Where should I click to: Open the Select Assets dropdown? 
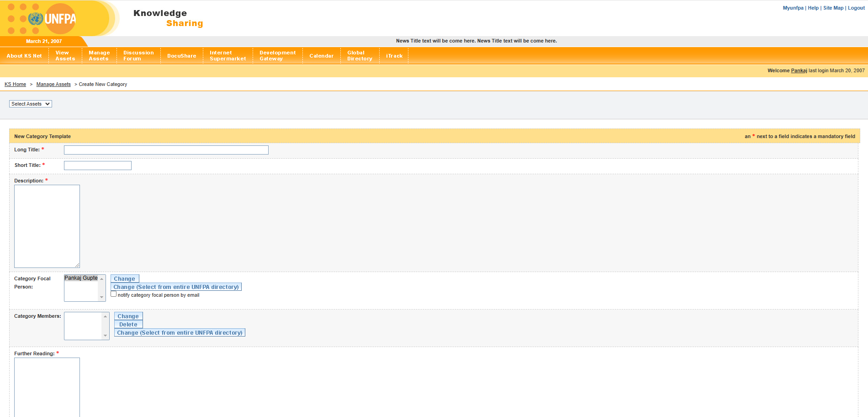pyautogui.click(x=31, y=104)
